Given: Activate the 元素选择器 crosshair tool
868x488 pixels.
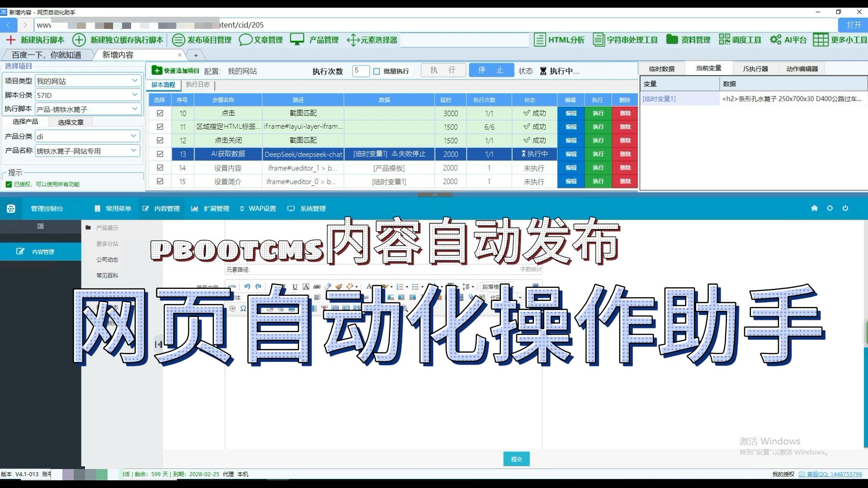Looking at the screenshot, I should click(x=372, y=40).
